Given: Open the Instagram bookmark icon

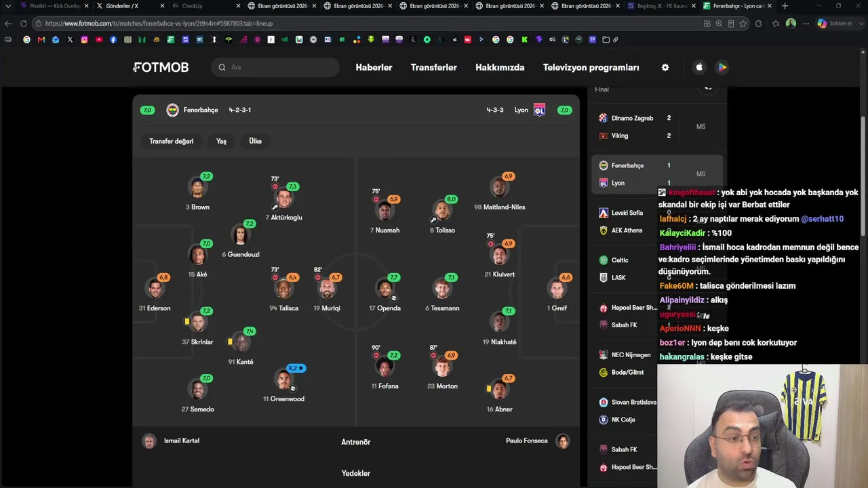Looking at the screenshot, I should click(x=84, y=39).
